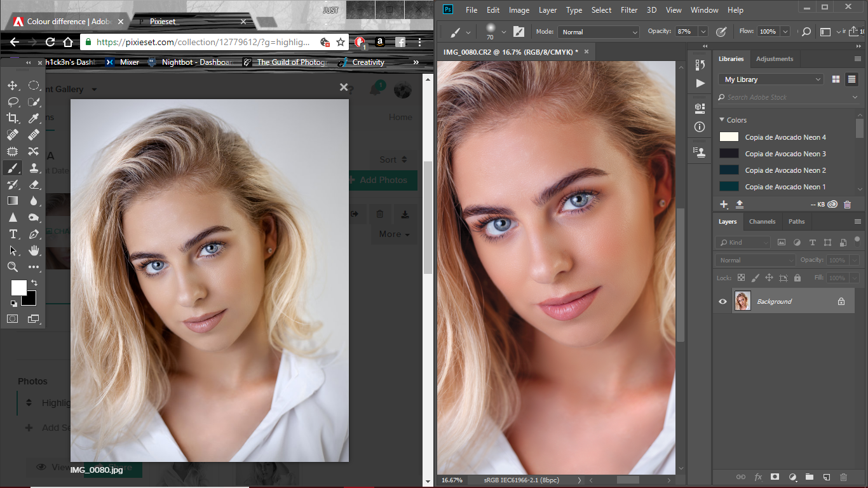Select the Zoom magnifier tool
868x488 pixels.
(13, 267)
